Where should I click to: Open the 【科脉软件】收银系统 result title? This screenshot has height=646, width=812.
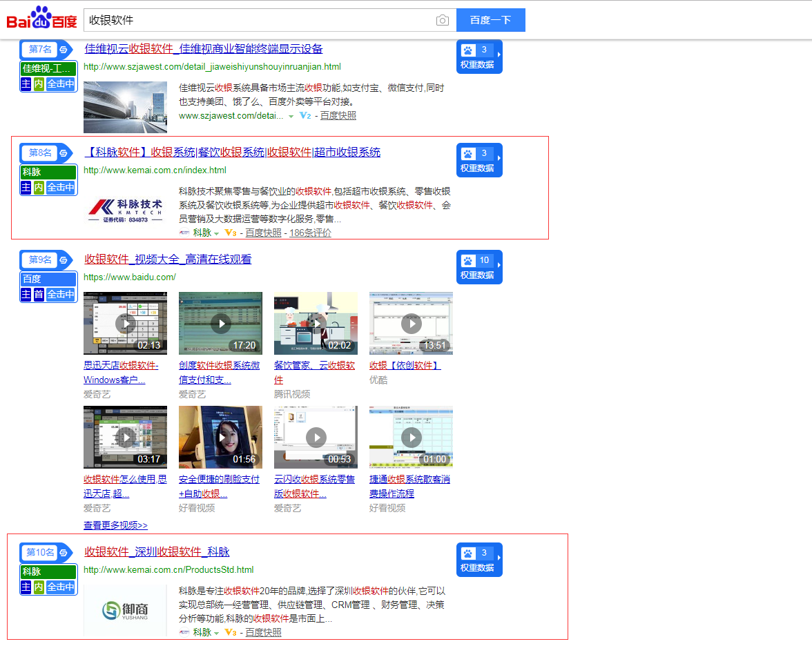[x=233, y=152]
